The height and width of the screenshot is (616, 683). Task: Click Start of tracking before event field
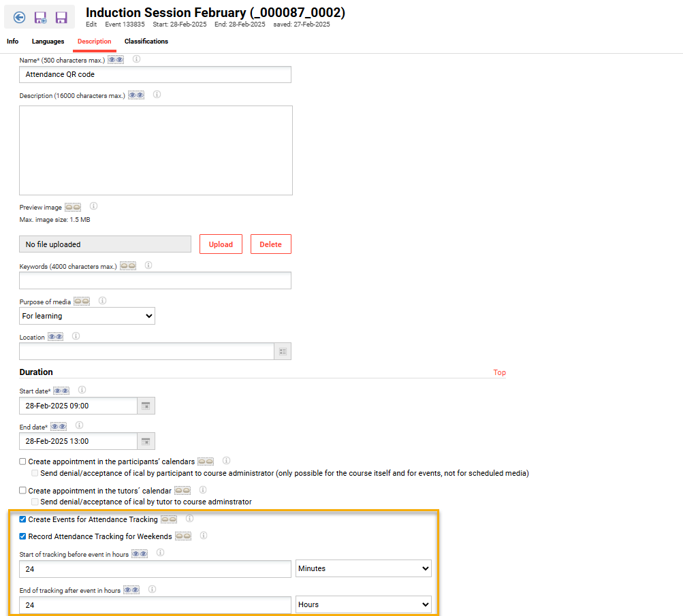coord(155,569)
